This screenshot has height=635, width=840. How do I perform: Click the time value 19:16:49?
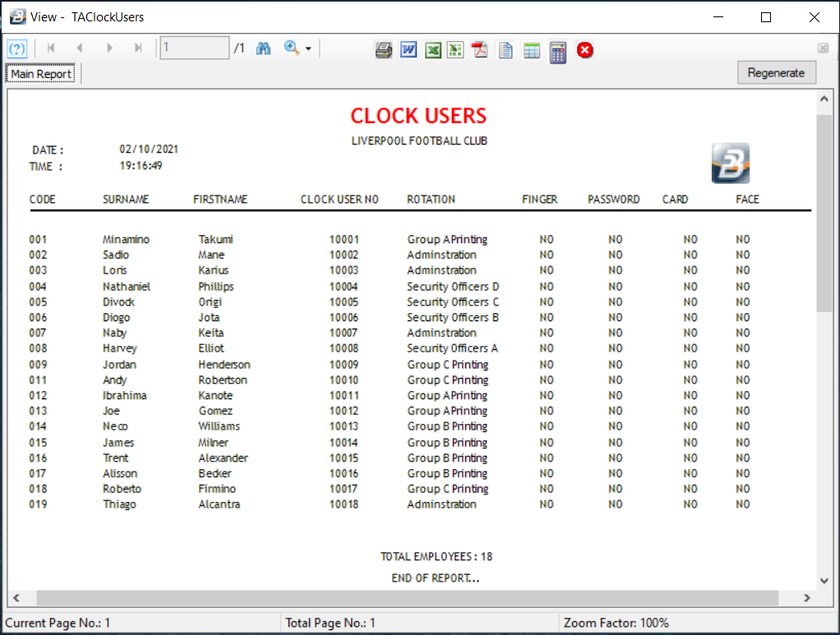pyautogui.click(x=141, y=166)
